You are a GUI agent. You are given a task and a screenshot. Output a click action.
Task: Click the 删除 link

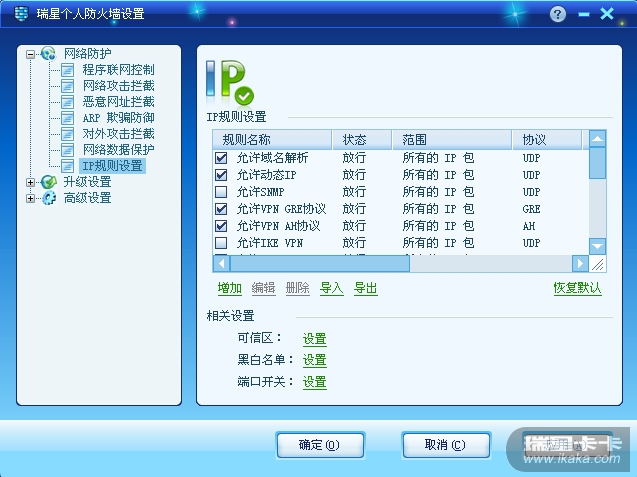pos(297,288)
